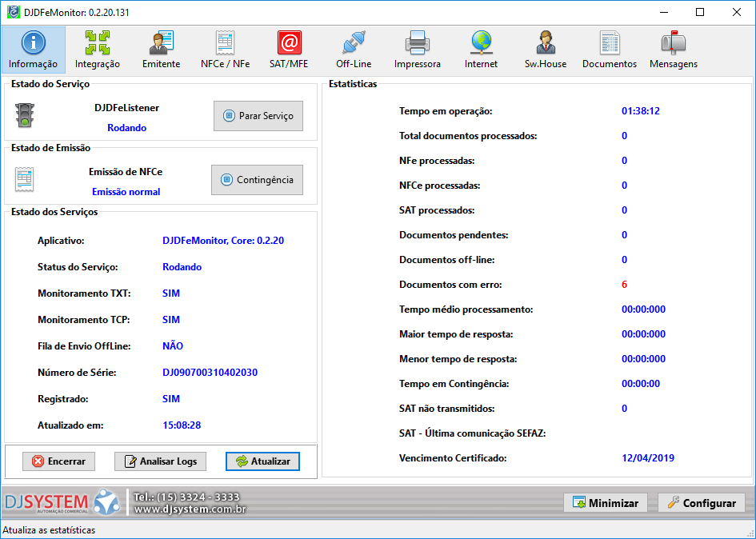This screenshot has height=539, width=756.
Task: Open the Informação section
Action: pyautogui.click(x=34, y=50)
